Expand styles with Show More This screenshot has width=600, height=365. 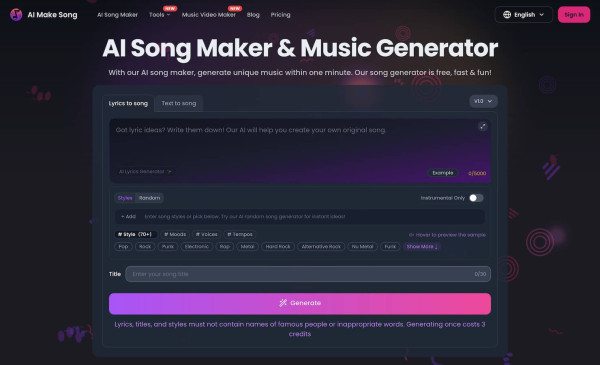(x=422, y=247)
